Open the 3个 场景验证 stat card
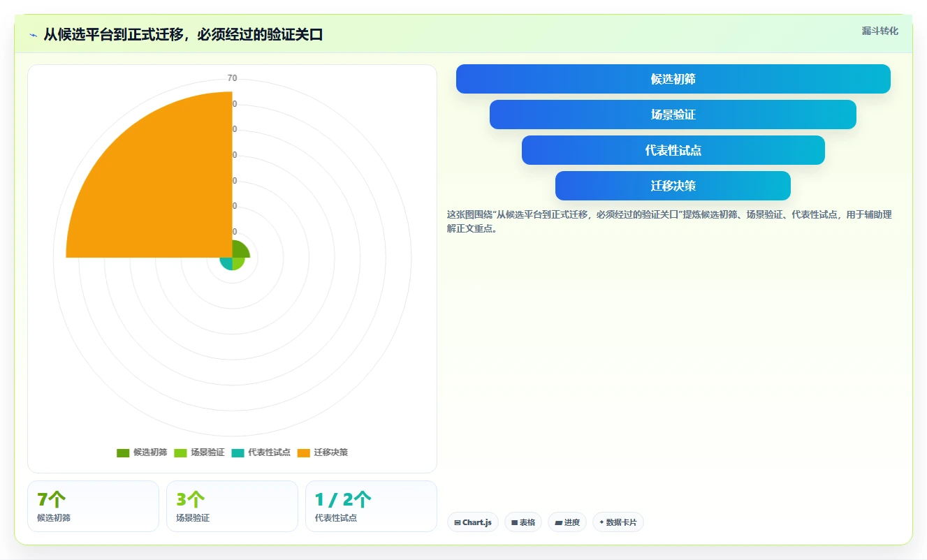Image resolution: width=927 pixels, height=560 pixels. pyautogui.click(x=232, y=506)
